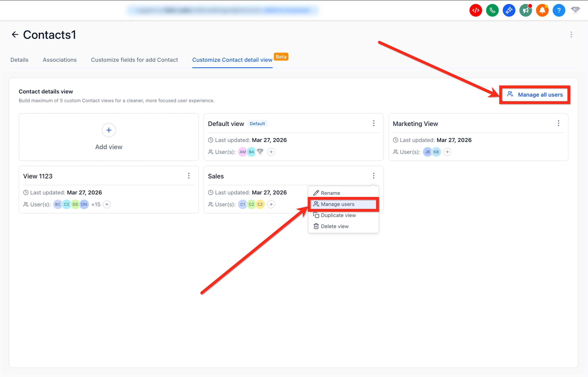The height and width of the screenshot is (377, 588).
Task: Add user to Sales view with plus
Action: pos(271,204)
